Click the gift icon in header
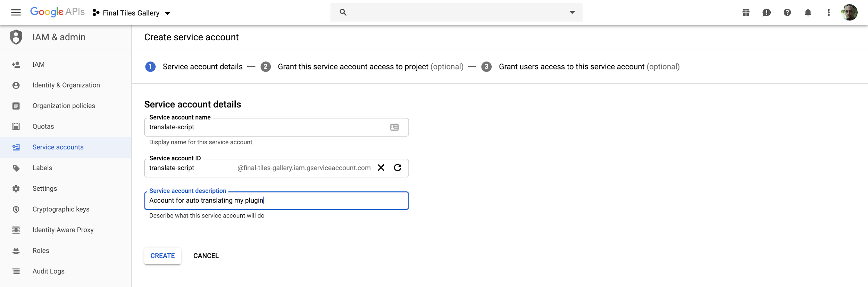This screenshot has width=868, height=287. coord(746,13)
